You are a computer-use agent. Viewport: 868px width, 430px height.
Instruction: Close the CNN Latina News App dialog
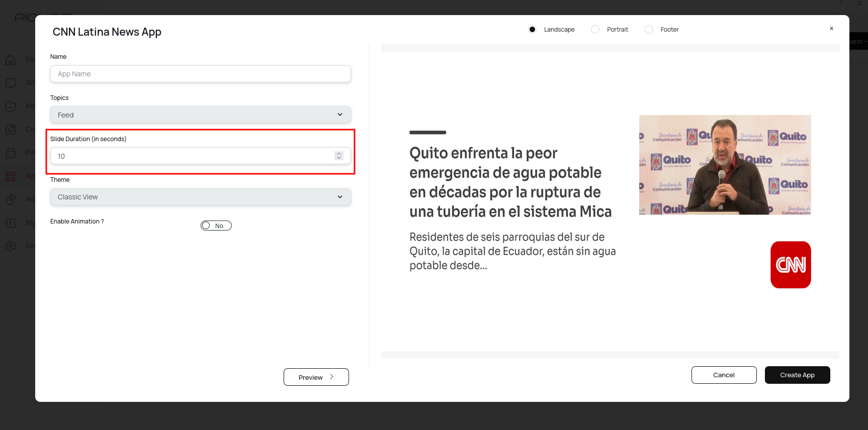coord(831,29)
